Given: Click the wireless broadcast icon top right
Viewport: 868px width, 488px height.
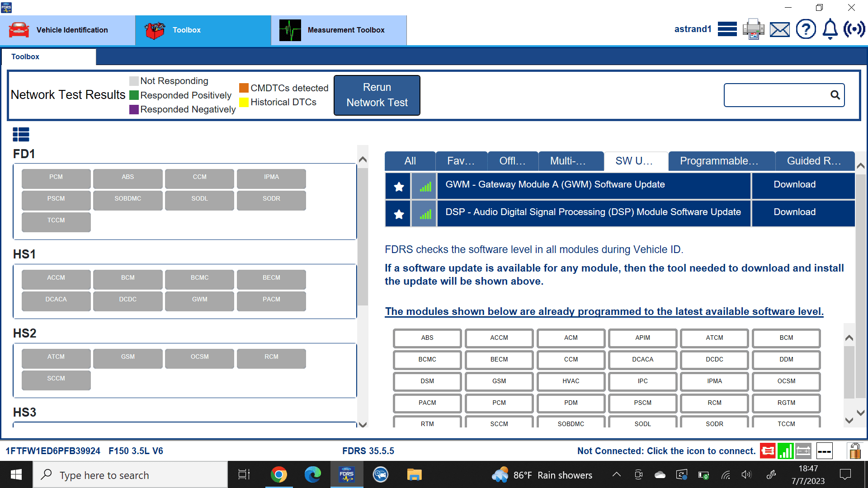Looking at the screenshot, I should [x=854, y=29].
